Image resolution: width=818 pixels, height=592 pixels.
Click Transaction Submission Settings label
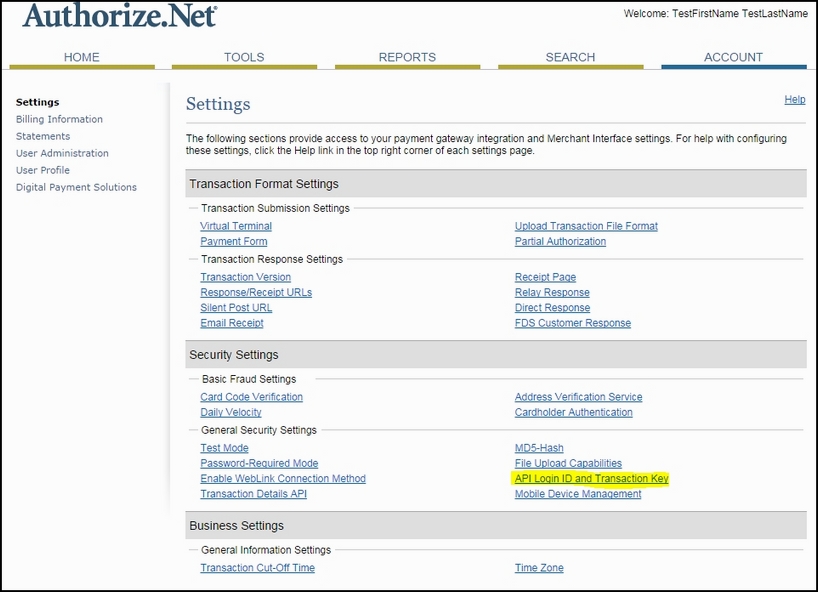[275, 208]
